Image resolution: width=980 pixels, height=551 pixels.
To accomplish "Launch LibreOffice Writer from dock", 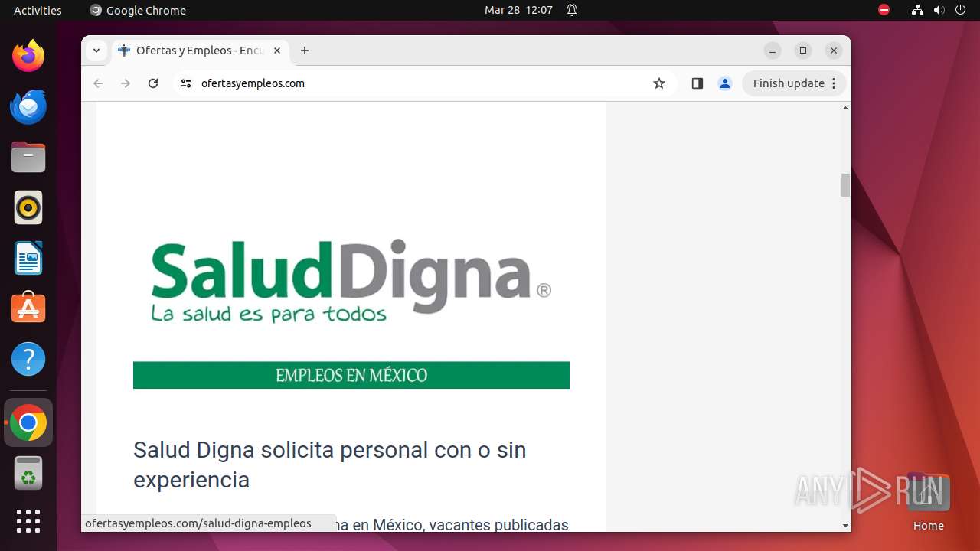I will (28, 258).
